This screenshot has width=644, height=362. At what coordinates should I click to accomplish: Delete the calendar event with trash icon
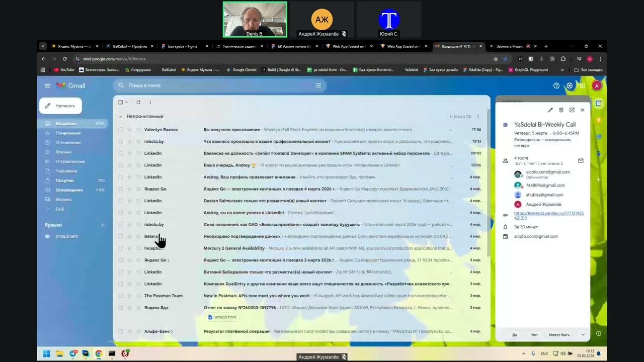point(561,110)
